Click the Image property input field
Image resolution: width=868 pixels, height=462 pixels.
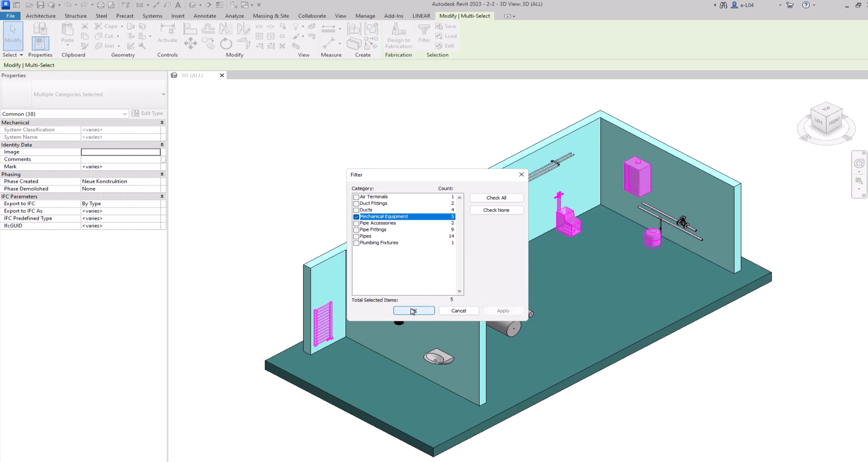point(121,152)
